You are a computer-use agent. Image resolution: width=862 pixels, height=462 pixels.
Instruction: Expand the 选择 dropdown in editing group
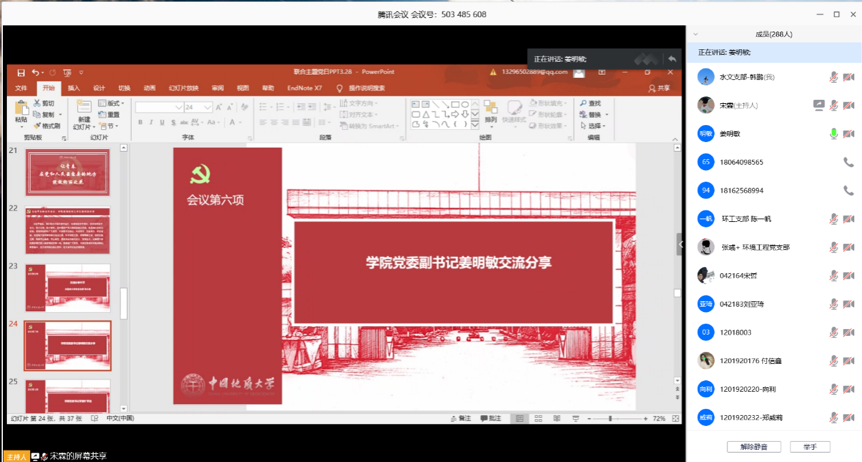coord(594,126)
